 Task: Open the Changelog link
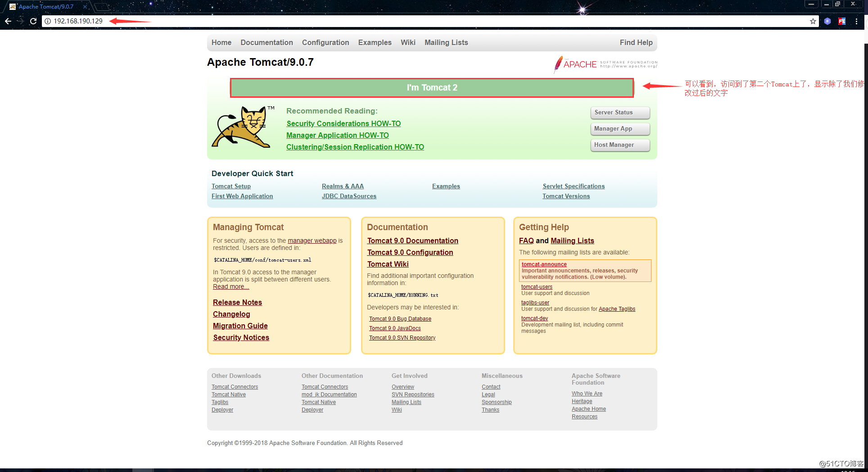point(231,314)
